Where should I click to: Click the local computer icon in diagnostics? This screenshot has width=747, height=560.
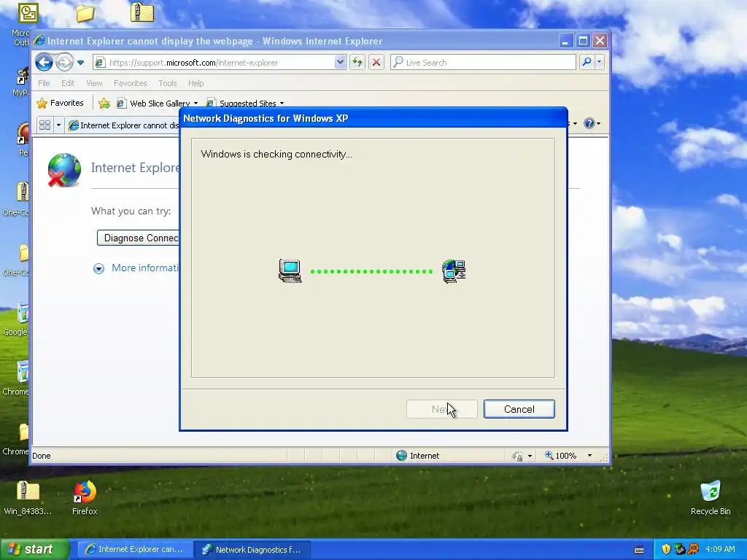tap(290, 271)
